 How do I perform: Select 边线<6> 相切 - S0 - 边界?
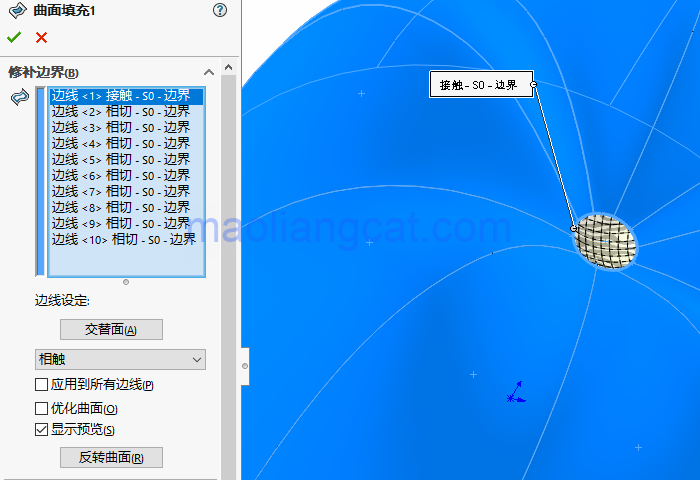point(126,176)
